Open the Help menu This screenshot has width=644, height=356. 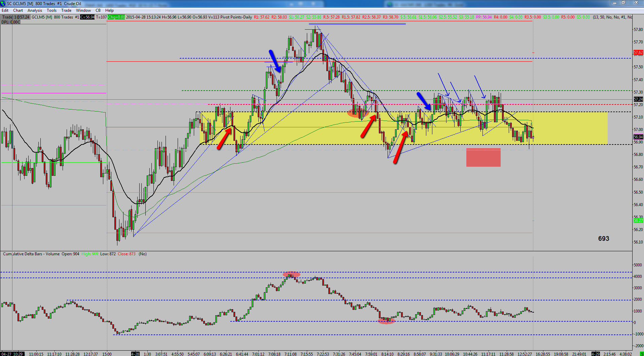tap(110, 10)
